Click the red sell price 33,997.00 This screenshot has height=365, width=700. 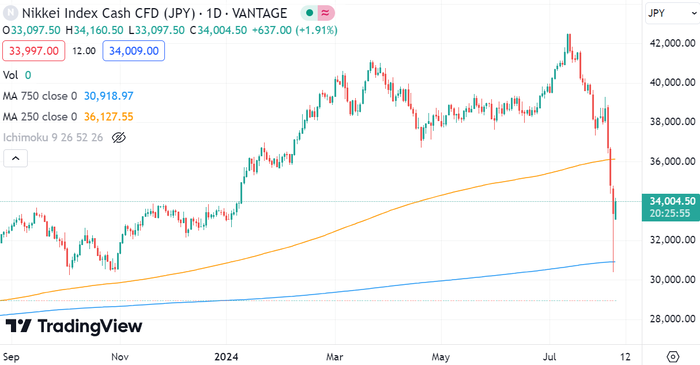pos(34,51)
